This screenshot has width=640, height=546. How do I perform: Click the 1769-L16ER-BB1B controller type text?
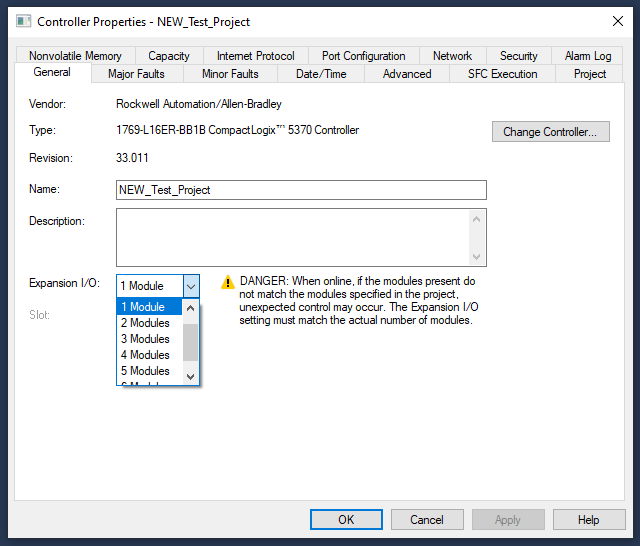coord(238,130)
